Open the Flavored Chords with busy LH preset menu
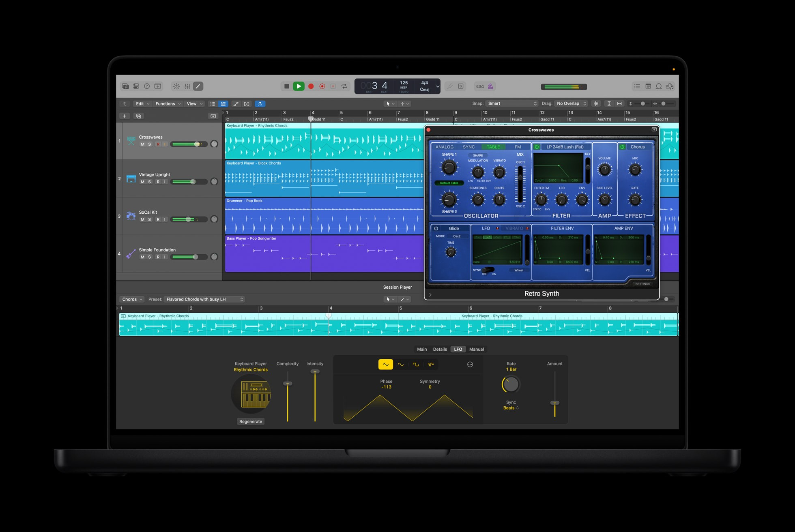Image resolution: width=795 pixels, height=532 pixels. click(204, 299)
